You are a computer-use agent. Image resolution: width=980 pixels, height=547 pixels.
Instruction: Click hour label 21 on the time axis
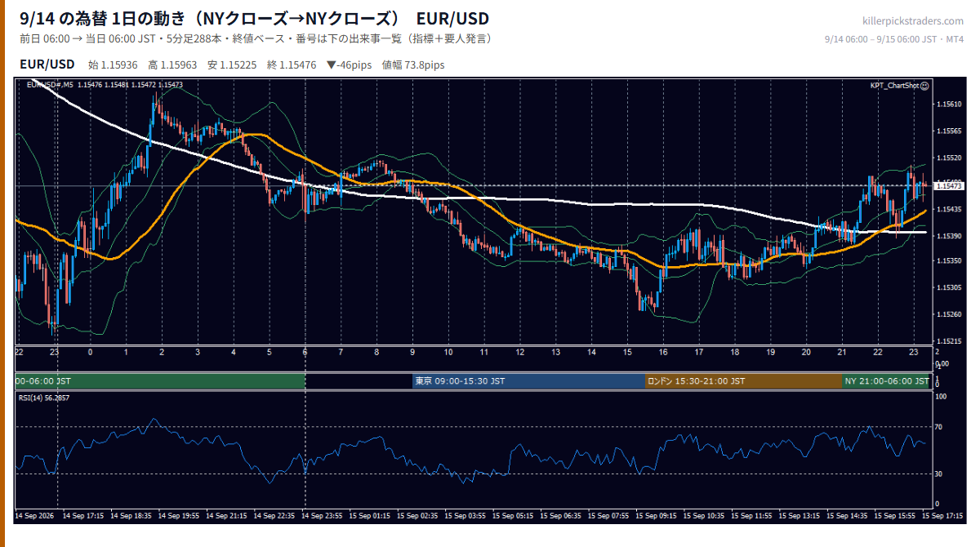[x=842, y=352]
